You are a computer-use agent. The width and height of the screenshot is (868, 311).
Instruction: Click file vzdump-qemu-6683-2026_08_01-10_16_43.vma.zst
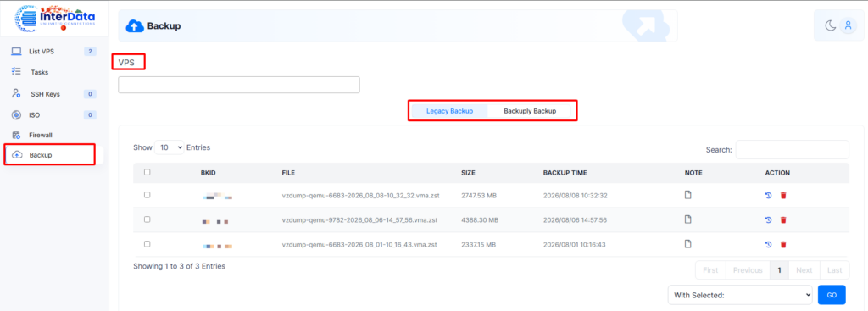pos(359,244)
